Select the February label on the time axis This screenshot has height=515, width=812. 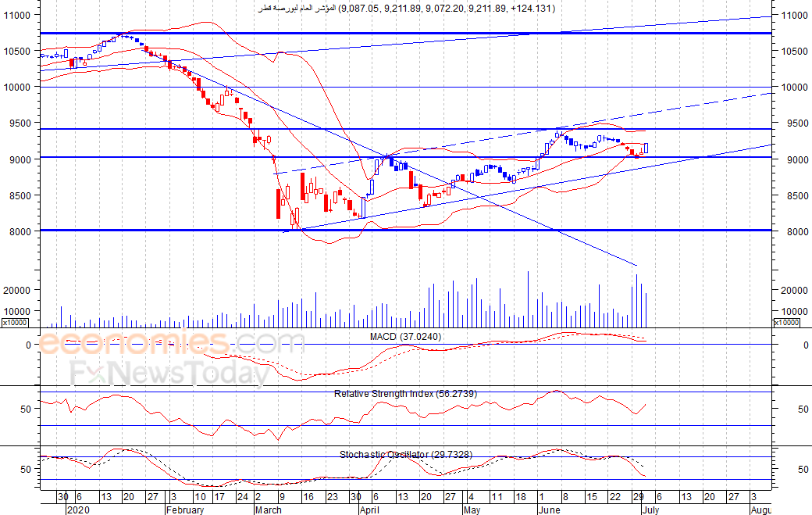pyautogui.click(x=185, y=510)
